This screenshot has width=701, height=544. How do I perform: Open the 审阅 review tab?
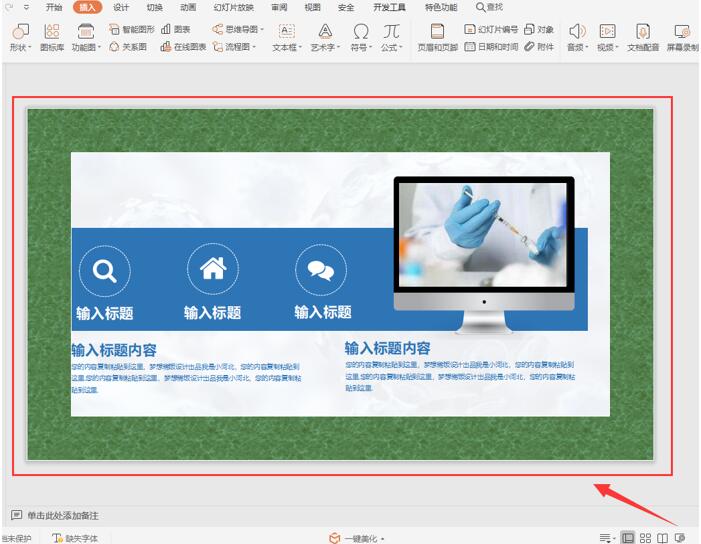[279, 7]
